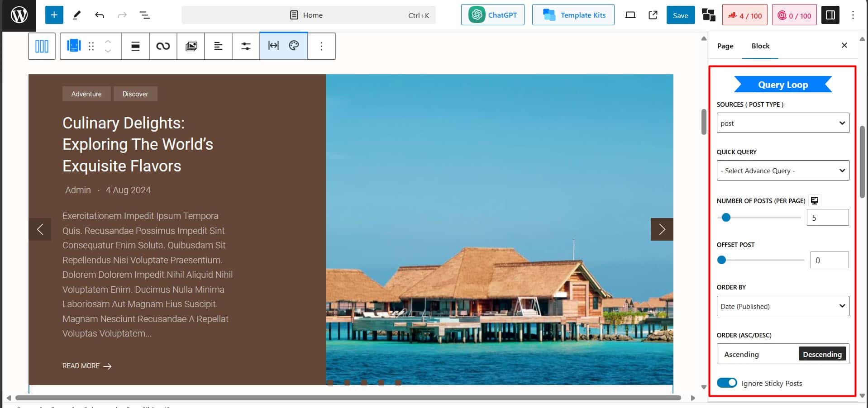
Task: Toggle the settings sidebar panel
Action: tap(830, 15)
